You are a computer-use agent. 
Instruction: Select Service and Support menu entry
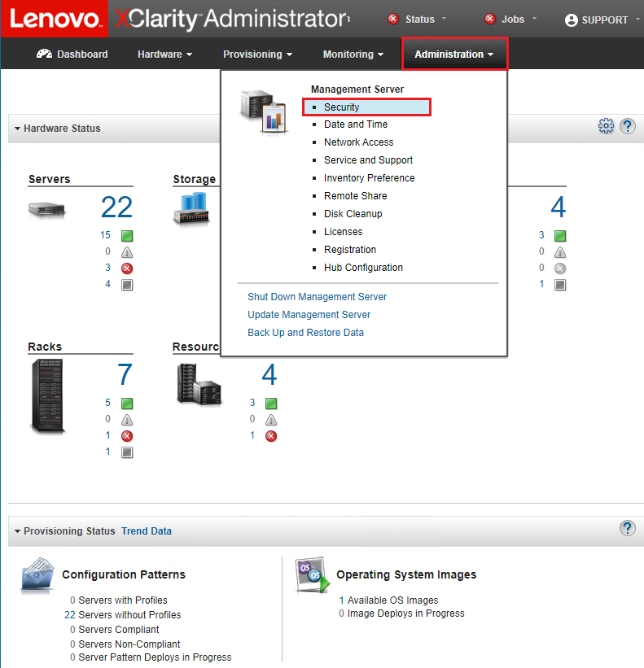click(x=368, y=160)
